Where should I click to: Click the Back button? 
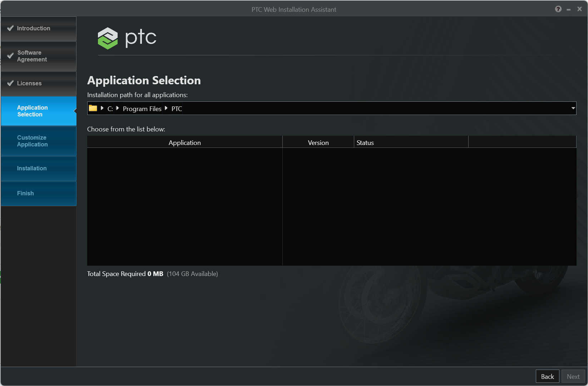pyautogui.click(x=547, y=376)
